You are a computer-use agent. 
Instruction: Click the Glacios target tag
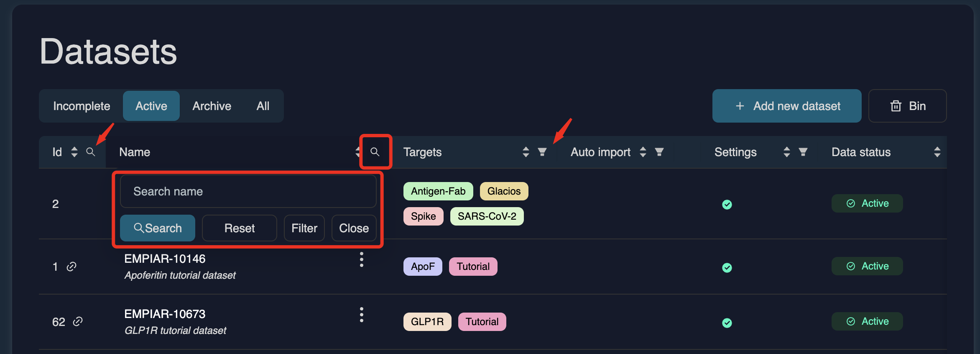504,191
